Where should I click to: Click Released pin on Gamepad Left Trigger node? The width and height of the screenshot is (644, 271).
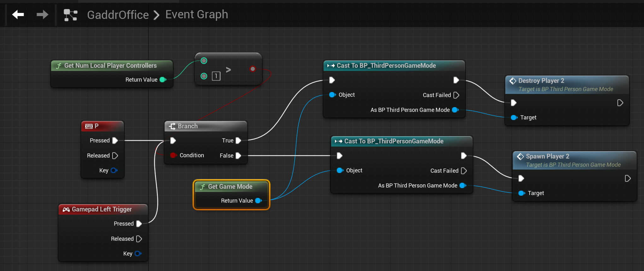click(x=139, y=239)
